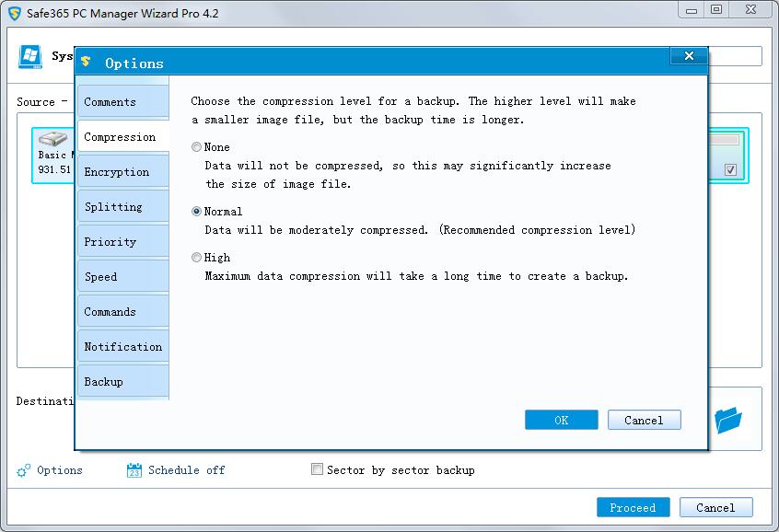Switch to the Comments tab
The width and height of the screenshot is (779, 532).
coord(110,102)
